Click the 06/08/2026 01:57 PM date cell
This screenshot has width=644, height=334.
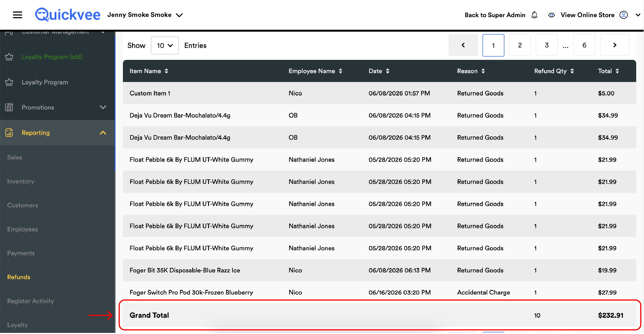point(399,93)
